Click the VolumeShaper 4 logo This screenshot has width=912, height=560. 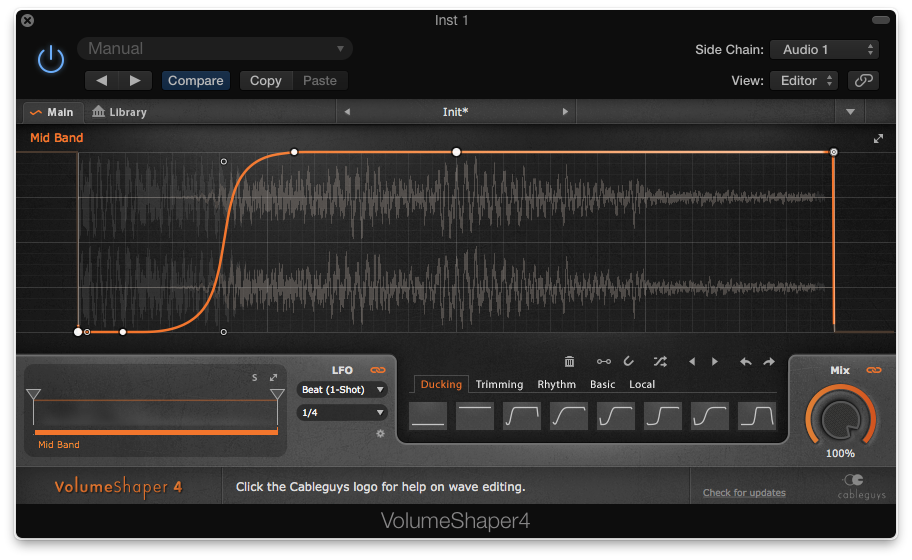click(x=119, y=487)
